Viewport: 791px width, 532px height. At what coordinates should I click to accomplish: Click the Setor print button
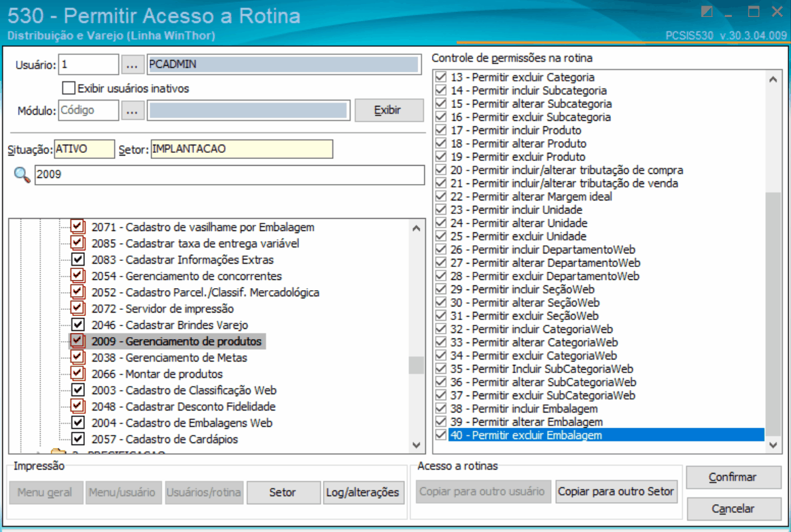click(283, 492)
